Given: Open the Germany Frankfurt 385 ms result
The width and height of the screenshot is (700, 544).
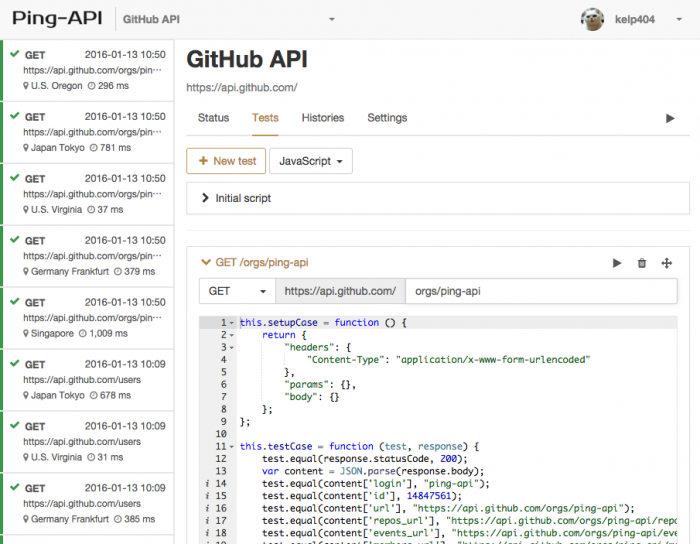Looking at the screenshot, I should click(88, 504).
